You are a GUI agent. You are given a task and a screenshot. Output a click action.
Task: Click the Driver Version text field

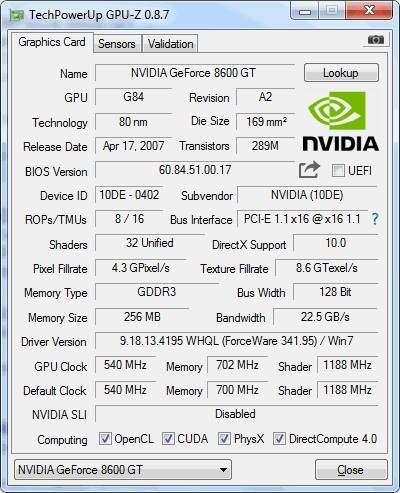pos(236,341)
